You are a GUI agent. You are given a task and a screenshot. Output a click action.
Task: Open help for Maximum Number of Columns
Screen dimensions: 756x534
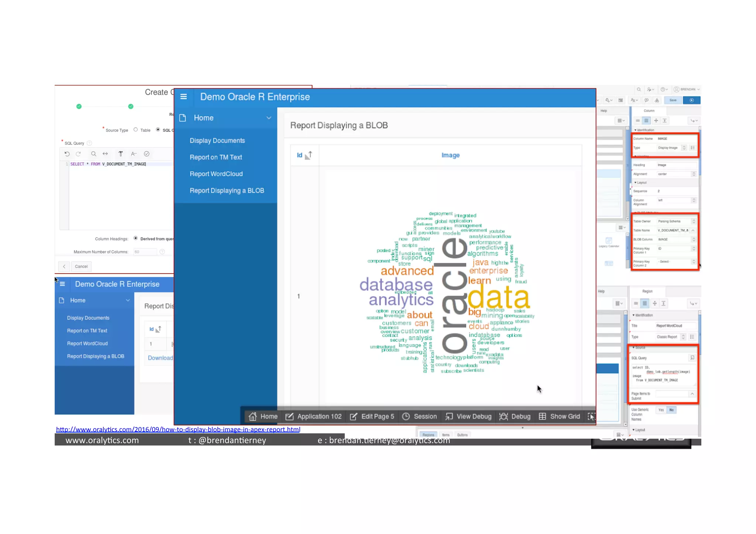[x=162, y=252]
